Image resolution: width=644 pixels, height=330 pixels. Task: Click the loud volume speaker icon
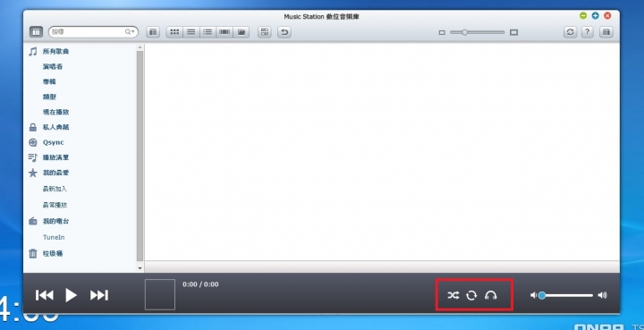coord(602,295)
